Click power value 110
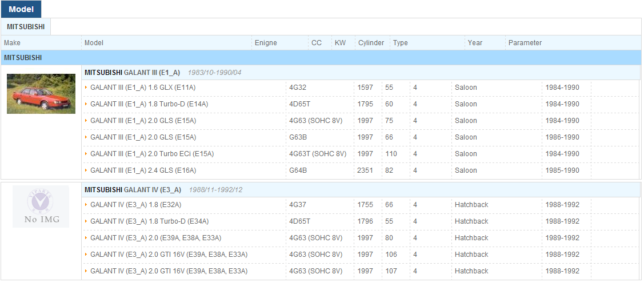This screenshot has height=282, width=644. tap(391, 154)
